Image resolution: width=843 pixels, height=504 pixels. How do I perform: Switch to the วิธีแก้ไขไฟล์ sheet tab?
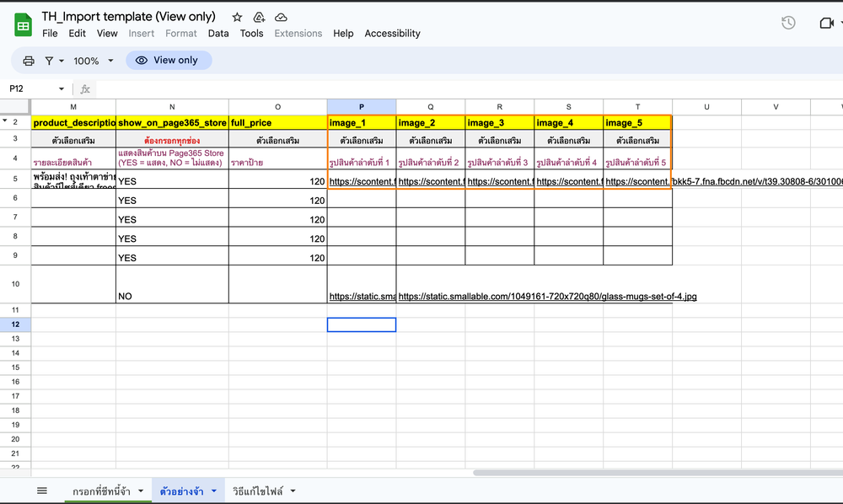[x=257, y=491]
